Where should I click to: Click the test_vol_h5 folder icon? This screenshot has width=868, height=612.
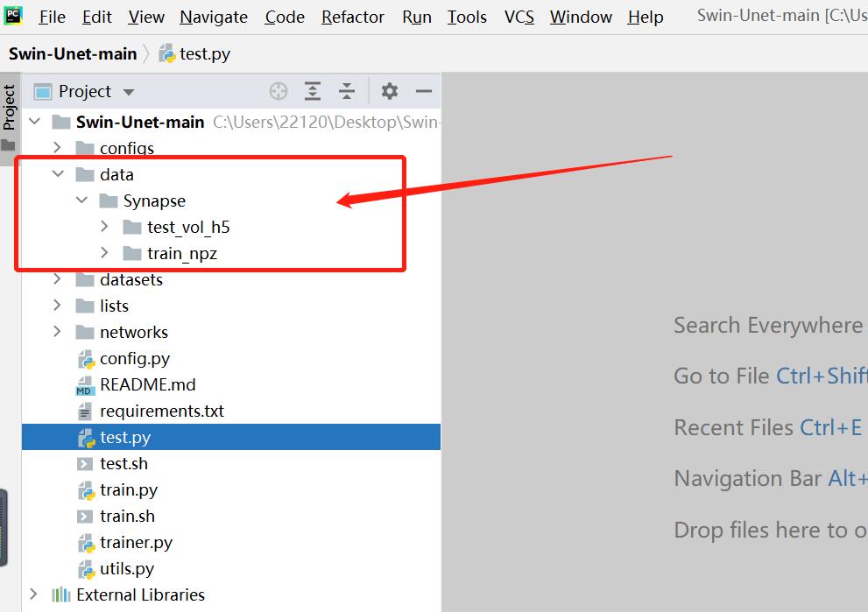click(x=132, y=228)
